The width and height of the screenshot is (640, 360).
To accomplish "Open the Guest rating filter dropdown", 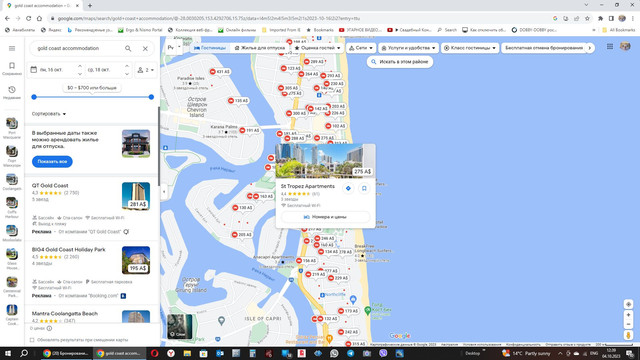I will pos(318,48).
